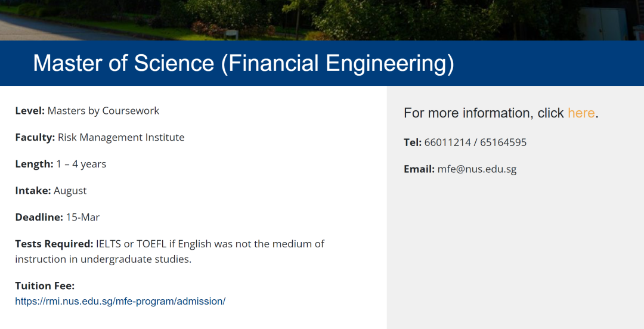Click the phone number 65164595

(x=503, y=142)
